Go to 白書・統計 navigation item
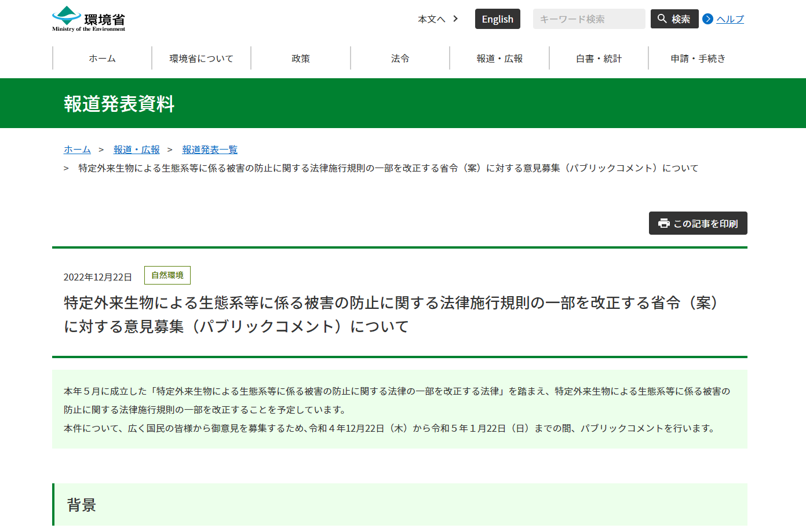The image size is (806, 532). coord(599,59)
